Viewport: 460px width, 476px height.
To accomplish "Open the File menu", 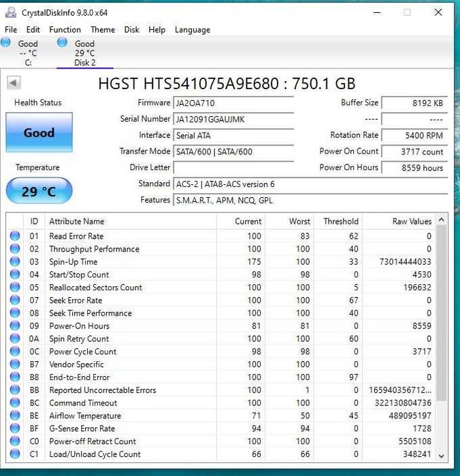I will [x=11, y=30].
